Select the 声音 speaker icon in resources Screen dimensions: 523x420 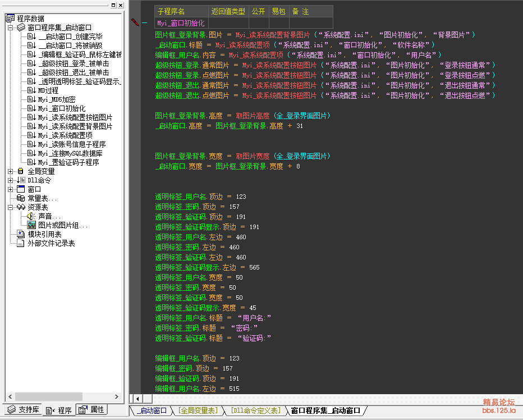click(32, 216)
